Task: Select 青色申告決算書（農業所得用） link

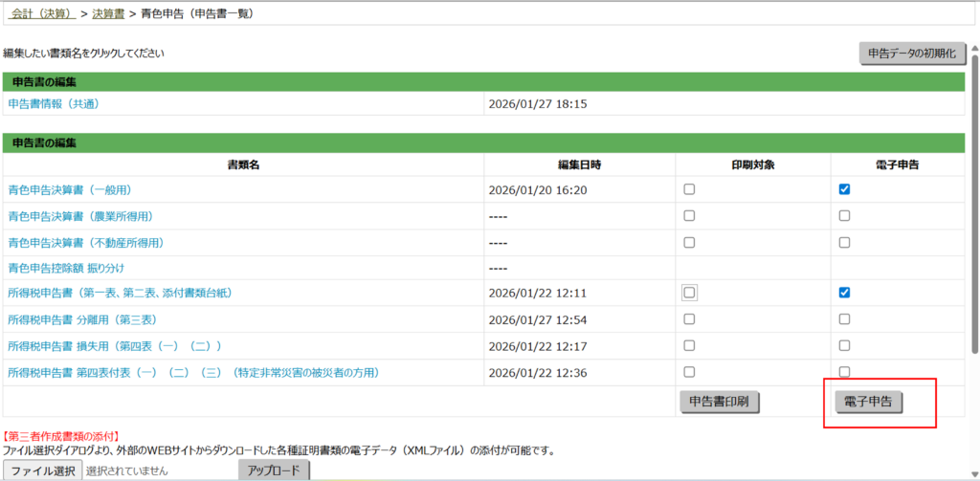Action: click(80, 216)
